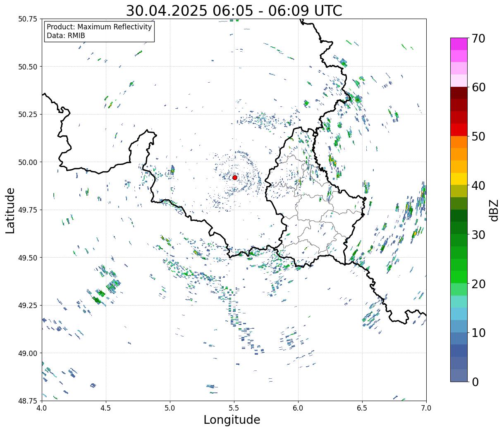Click the 5.5 longitude tick label
Viewport: 504px width, 430px height.
tap(234, 408)
